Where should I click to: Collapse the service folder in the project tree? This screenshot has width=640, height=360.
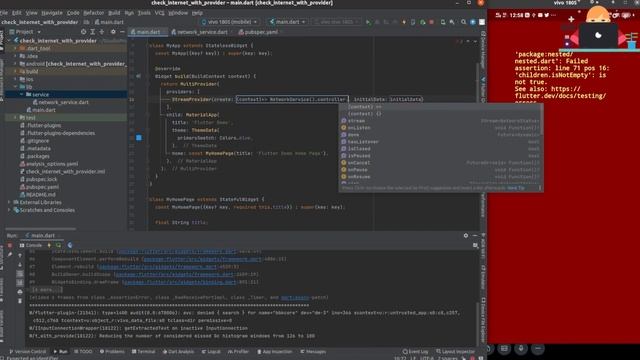pos(21,95)
